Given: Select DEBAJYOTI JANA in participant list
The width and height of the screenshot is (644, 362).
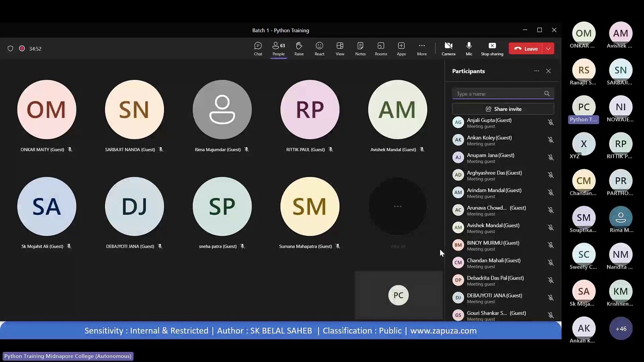Looking at the screenshot, I should 503,298.
